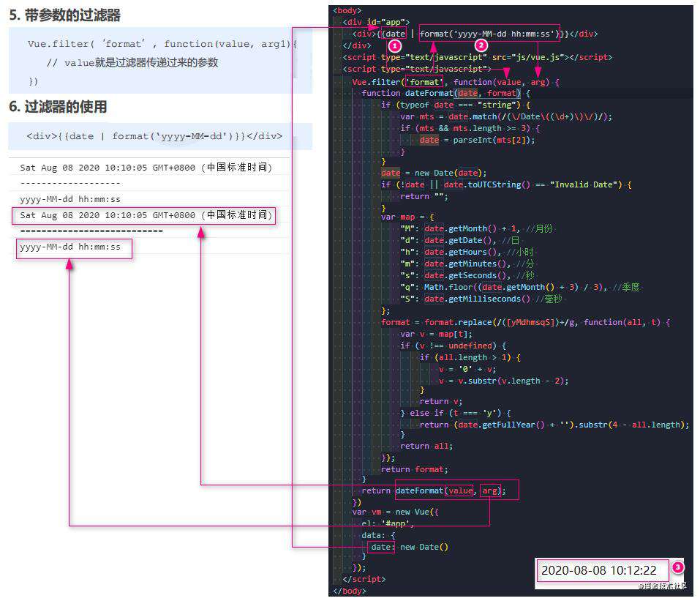Click the map entry "S": date.getMilliseconds()
Screen dimensions: 700x601
point(481,299)
